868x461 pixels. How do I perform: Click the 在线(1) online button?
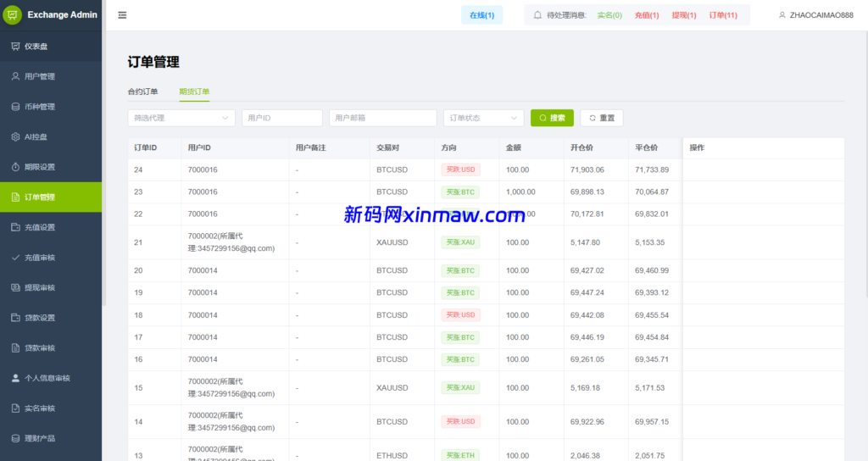click(481, 15)
